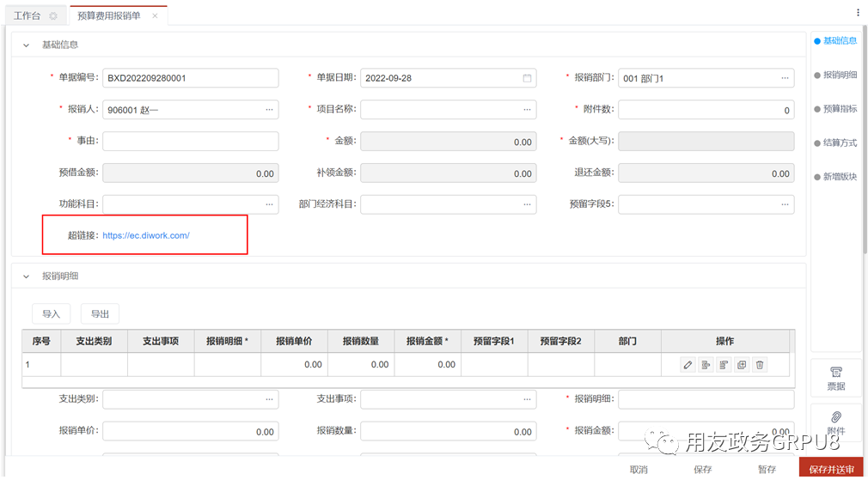Viewport: 868px width, 480px height.
Task: Open the 报销人 lookup ellipsis
Action: pos(269,110)
